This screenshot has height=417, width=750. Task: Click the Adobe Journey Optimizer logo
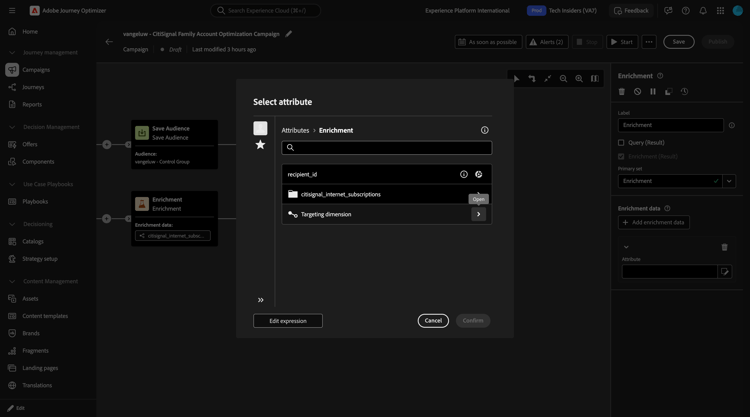click(x=34, y=11)
